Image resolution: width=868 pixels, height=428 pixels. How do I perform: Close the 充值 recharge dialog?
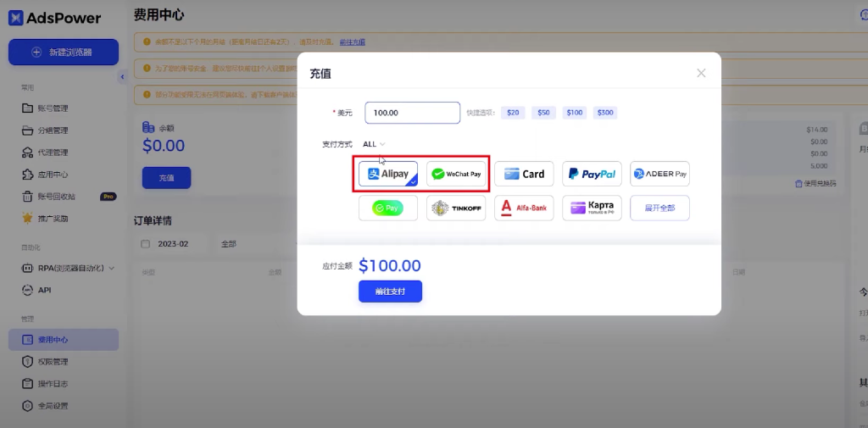[x=701, y=73]
